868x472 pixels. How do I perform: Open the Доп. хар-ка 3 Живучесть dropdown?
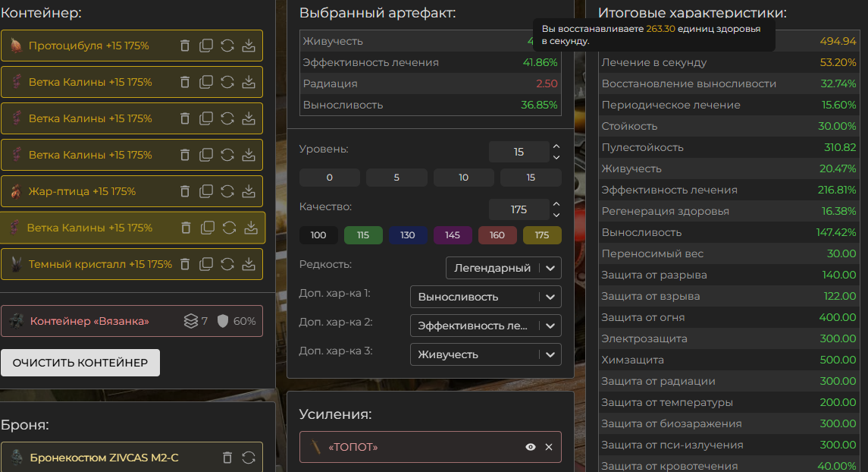point(485,354)
